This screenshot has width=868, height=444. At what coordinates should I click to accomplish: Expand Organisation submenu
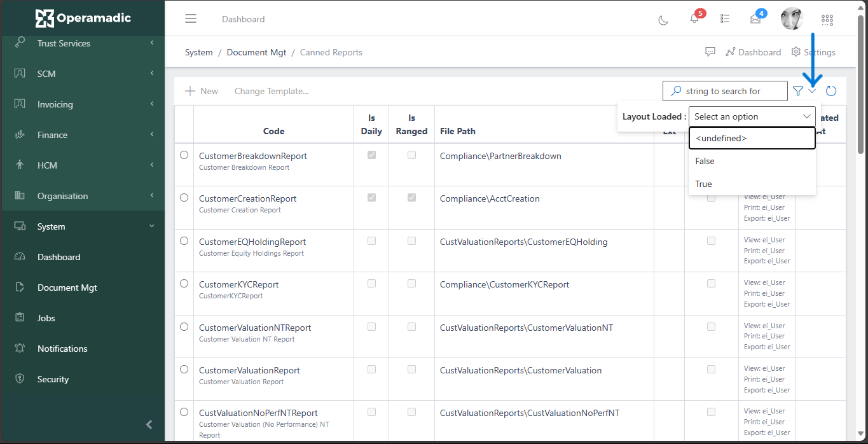point(152,195)
